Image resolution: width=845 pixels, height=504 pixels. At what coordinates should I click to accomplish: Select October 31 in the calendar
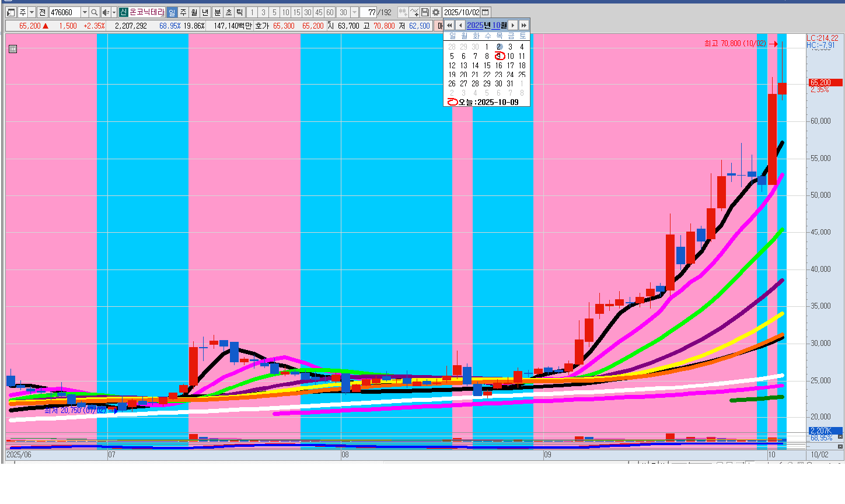click(510, 83)
